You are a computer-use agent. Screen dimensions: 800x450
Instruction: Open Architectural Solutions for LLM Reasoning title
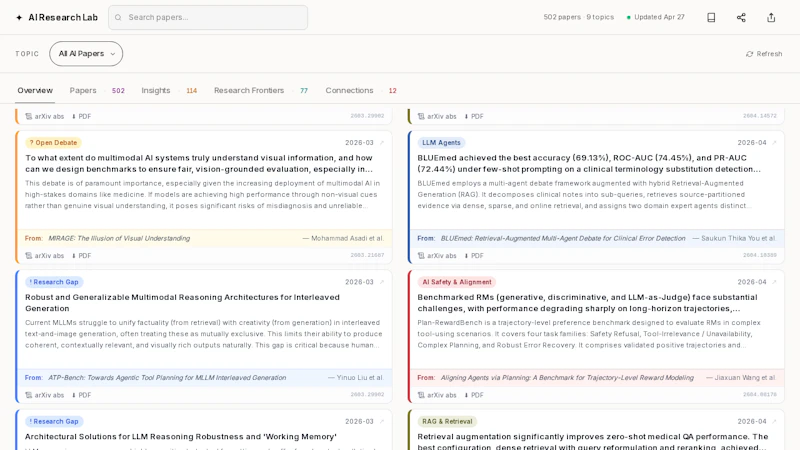pyautogui.click(x=181, y=437)
